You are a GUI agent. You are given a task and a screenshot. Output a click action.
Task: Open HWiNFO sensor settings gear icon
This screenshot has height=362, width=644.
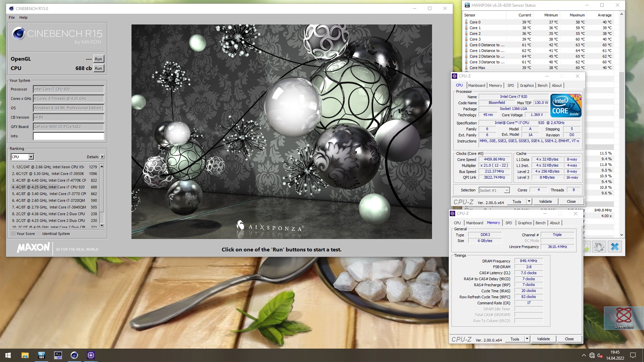click(599, 247)
